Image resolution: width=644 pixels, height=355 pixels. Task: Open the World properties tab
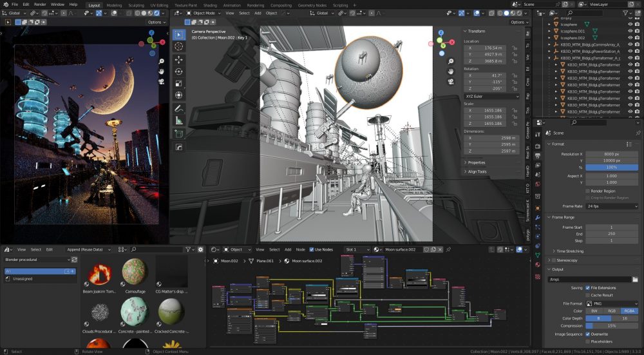pyautogui.click(x=538, y=184)
